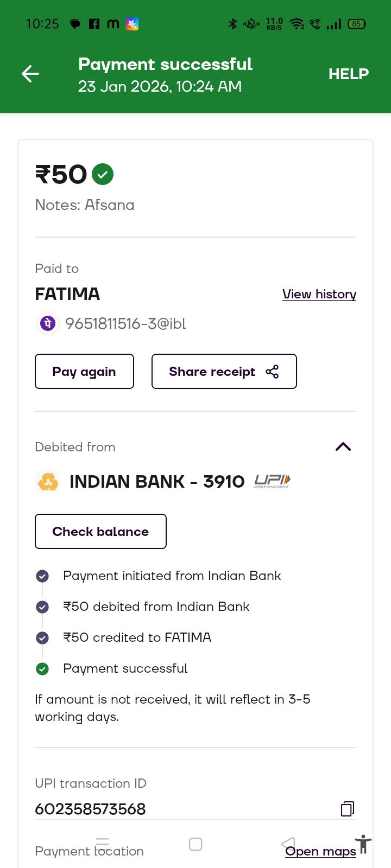Tap the UPI logo beside bank name
This screenshot has height=868, width=391.
coord(272,481)
